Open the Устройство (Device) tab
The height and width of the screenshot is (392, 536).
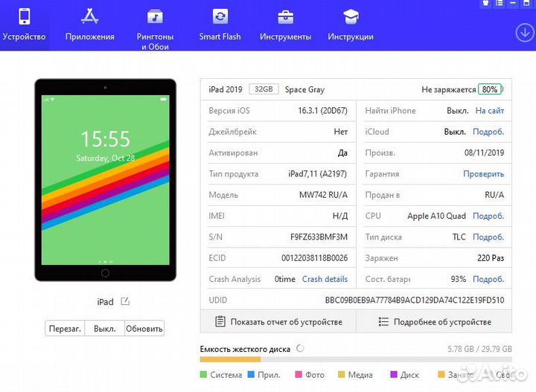click(x=24, y=25)
